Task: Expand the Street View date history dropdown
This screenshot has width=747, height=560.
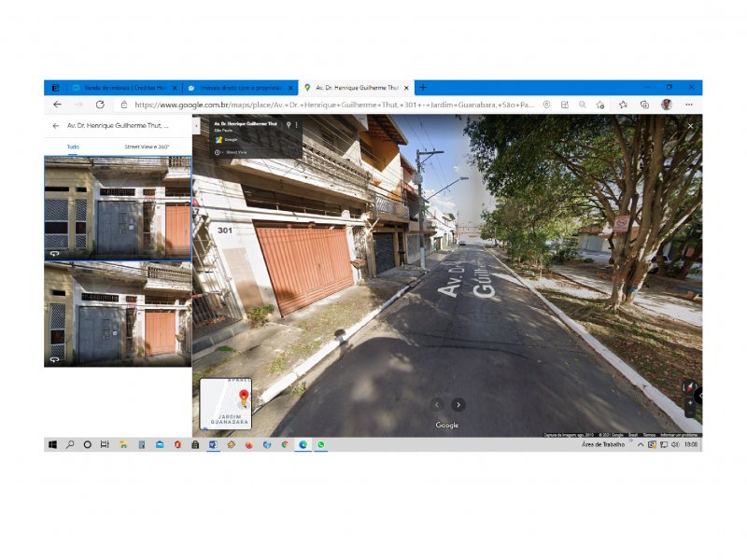Action: tap(219, 152)
